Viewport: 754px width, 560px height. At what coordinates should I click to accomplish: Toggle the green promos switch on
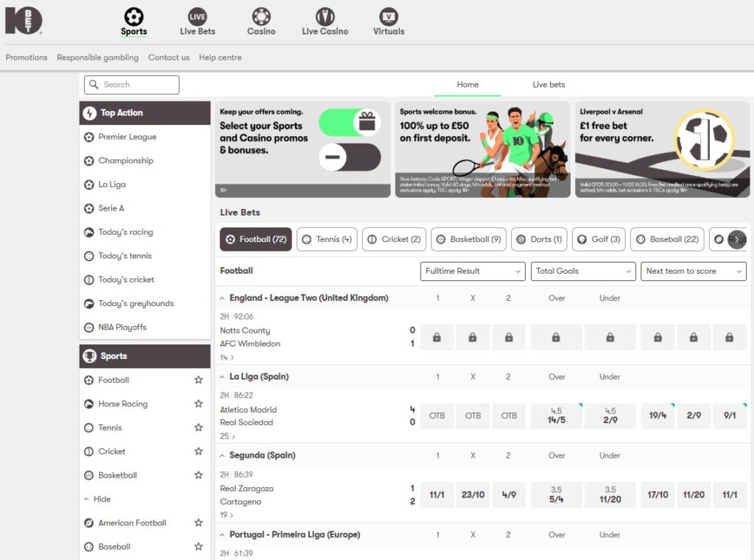(x=350, y=122)
